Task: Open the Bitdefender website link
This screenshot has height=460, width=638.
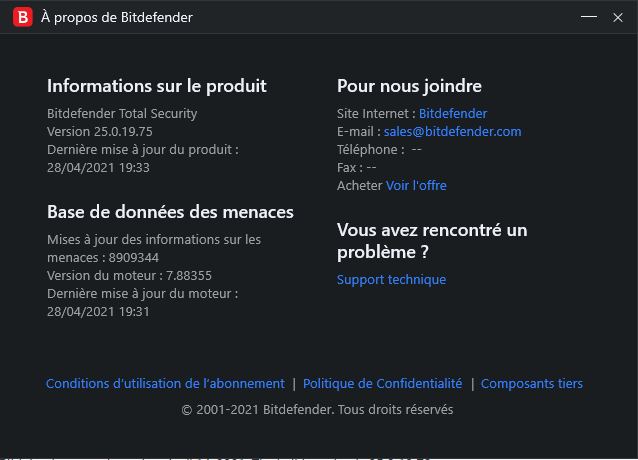Action: pos(452,114)
